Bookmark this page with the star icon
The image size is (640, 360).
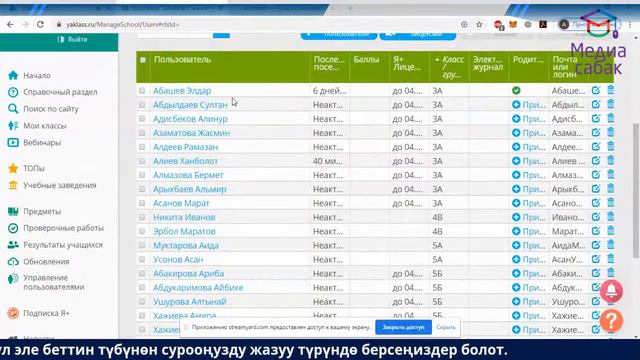479,24
